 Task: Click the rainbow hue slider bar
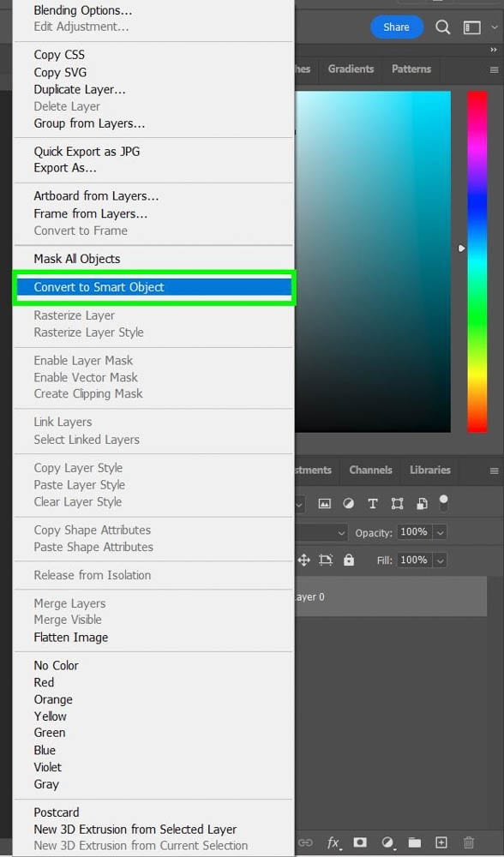click(477, 261)
